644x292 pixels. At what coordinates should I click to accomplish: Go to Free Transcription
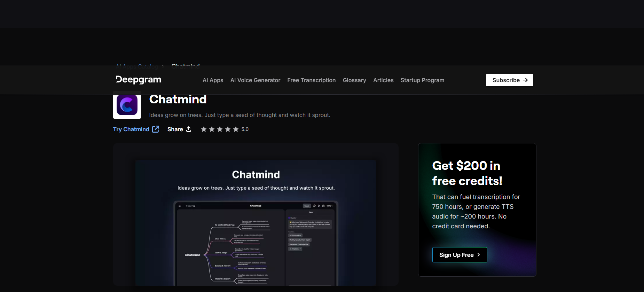pos(311,80)
